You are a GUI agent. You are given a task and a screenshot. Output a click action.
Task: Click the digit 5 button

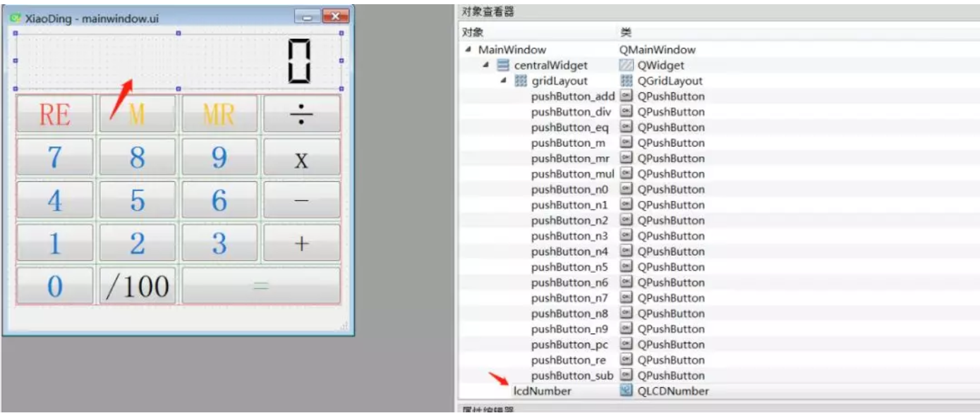point(137,199)
